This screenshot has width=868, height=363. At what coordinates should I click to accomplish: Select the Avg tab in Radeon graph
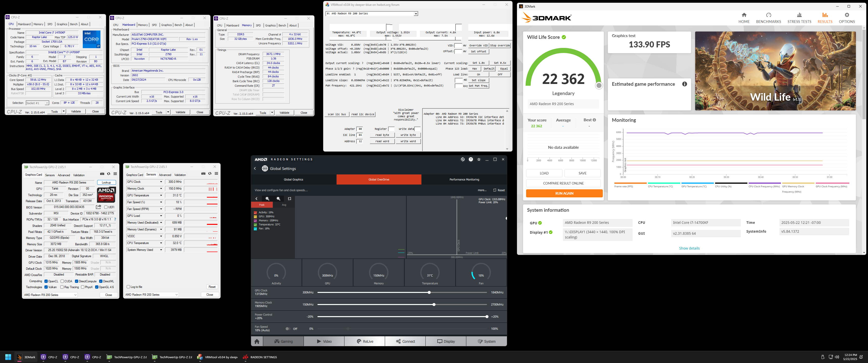pyautogui.click(x=284, y=205)
